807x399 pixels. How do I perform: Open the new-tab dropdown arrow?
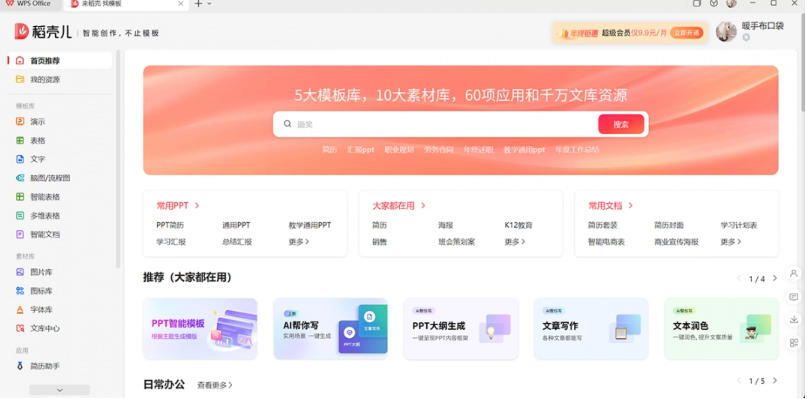tap(209, 4)
